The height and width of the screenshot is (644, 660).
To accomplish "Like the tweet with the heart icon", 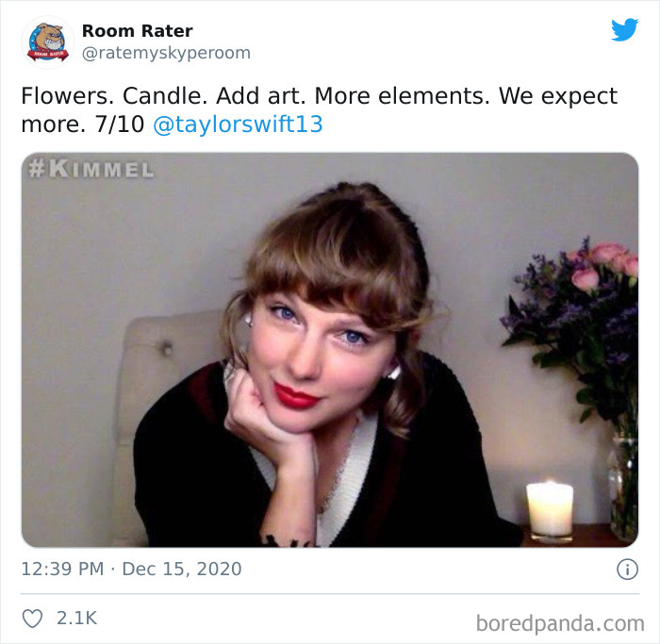I will pos(32,619).
